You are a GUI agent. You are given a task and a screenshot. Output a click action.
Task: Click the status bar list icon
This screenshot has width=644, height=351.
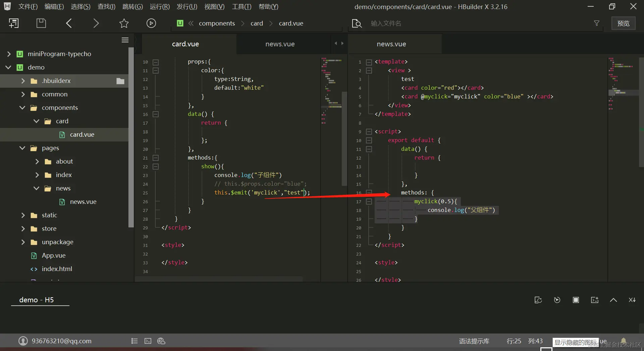(x=135, y=341)
